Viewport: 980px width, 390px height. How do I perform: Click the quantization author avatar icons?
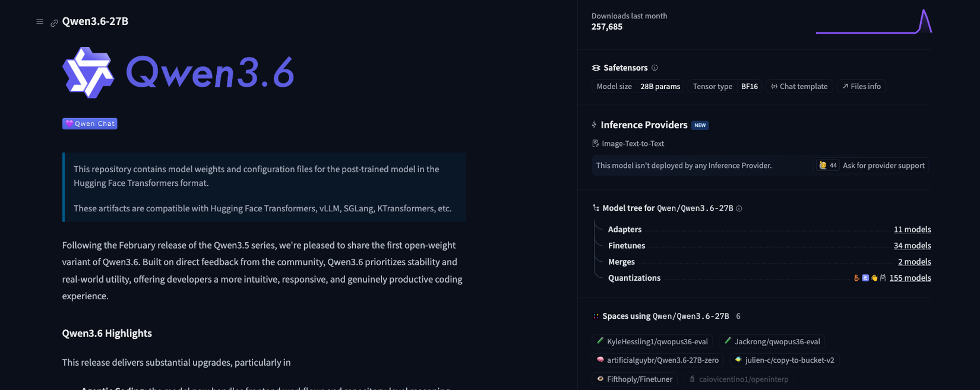coord(870,278)
